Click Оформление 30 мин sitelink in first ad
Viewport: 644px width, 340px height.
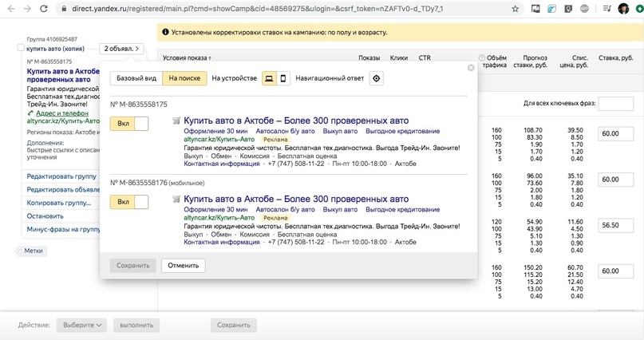pyautogui.click(x=215, y=132)
